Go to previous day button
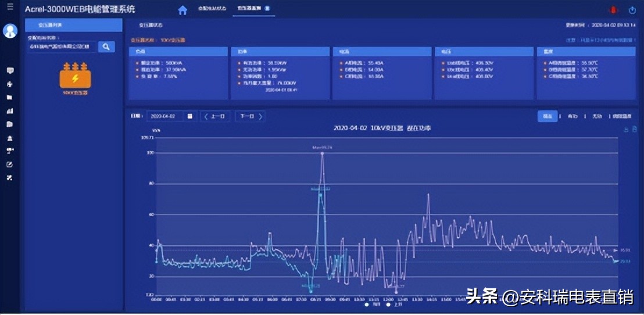 [215, 116]
